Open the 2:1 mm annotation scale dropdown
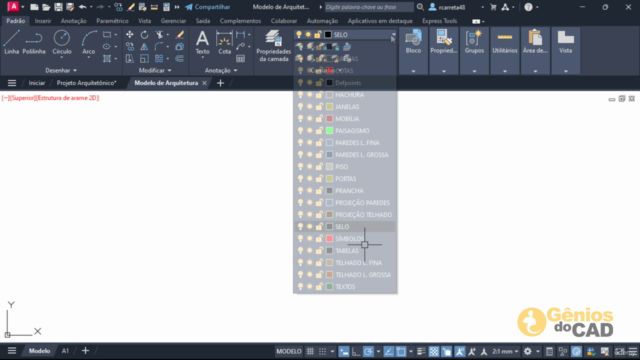 pos(506,351)
